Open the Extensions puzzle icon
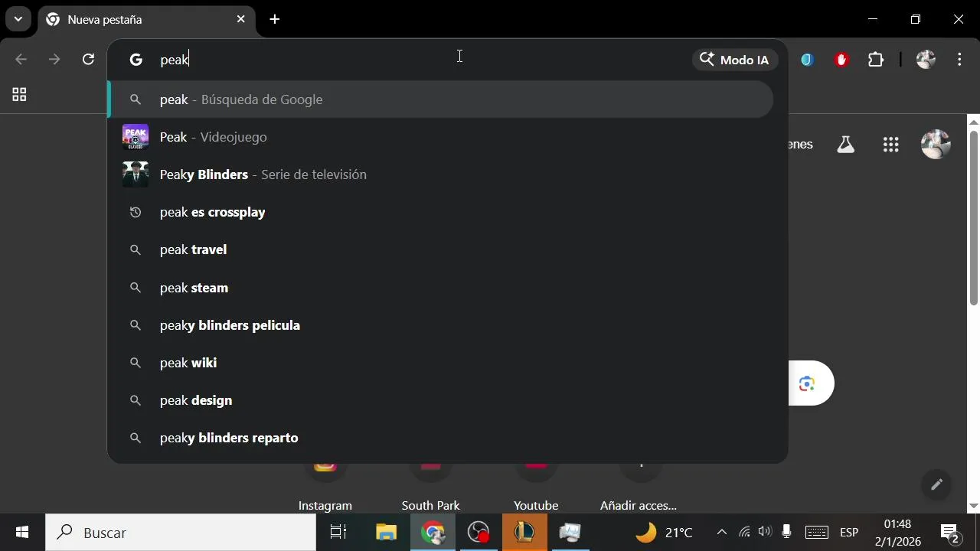 coord(876,60)
